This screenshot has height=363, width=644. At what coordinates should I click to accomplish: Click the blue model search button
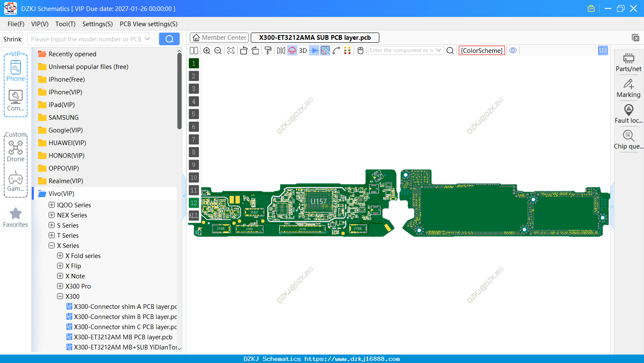click(169, 39)
